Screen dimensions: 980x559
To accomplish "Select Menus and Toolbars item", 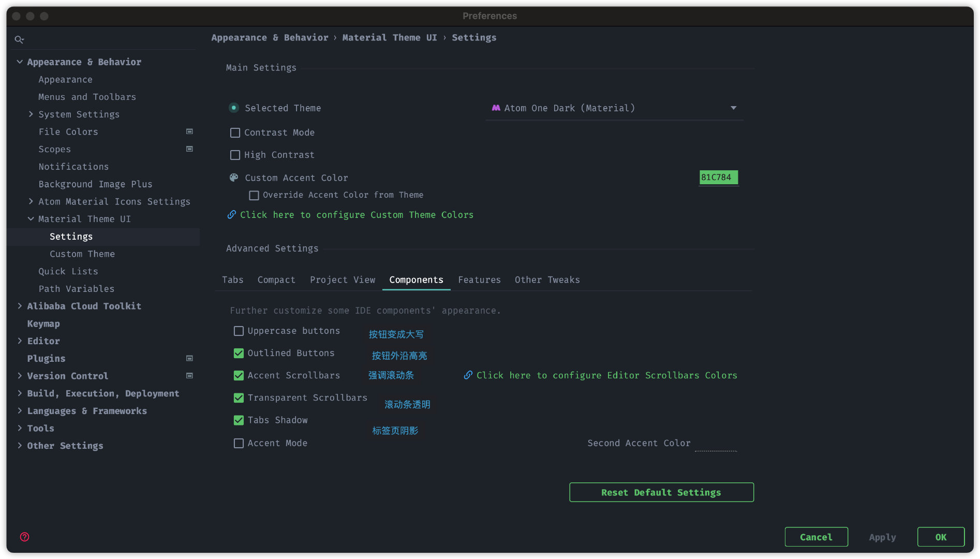I will pyautogui.click(x=87, y=97).
